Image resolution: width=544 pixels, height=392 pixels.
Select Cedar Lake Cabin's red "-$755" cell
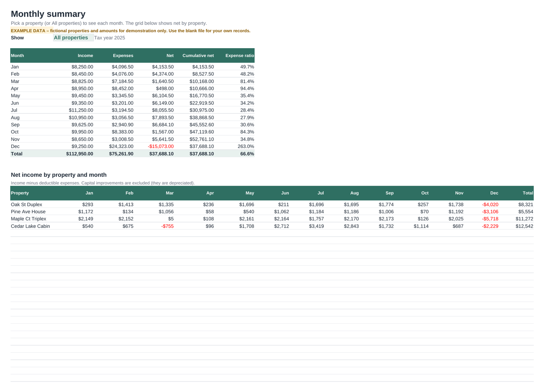167,226
